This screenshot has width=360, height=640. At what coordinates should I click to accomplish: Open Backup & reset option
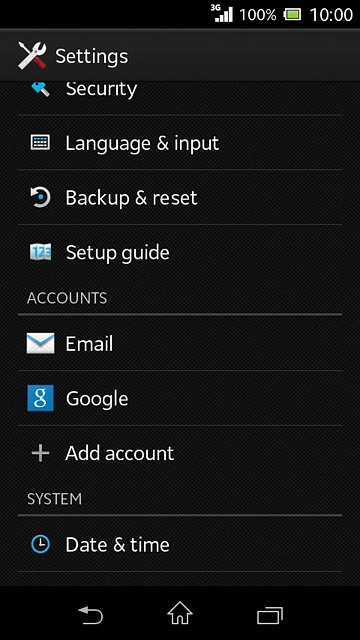coord(180,198)
